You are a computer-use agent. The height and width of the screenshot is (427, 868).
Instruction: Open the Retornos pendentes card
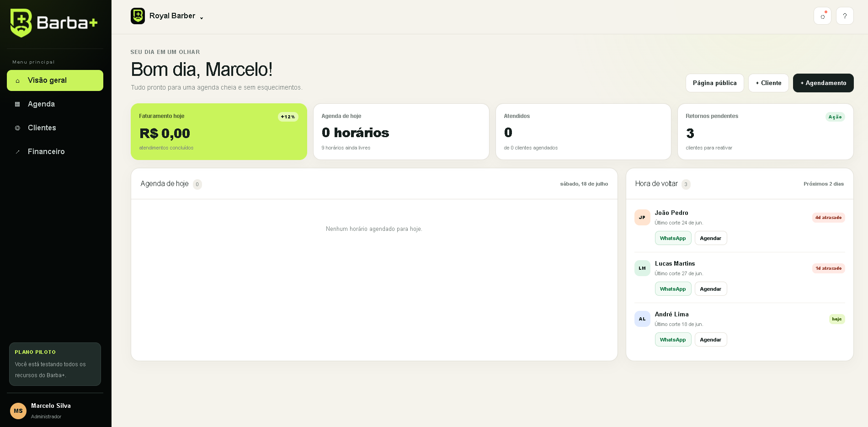point(766,132)
